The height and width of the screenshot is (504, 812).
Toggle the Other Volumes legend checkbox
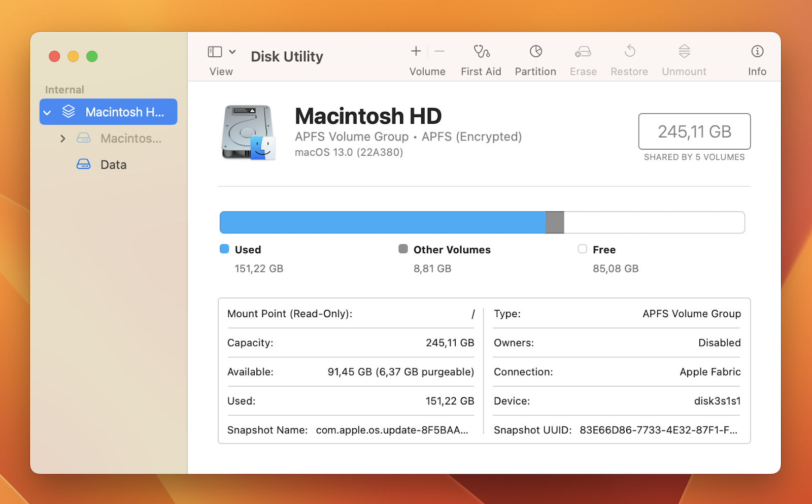coord(403,249)
